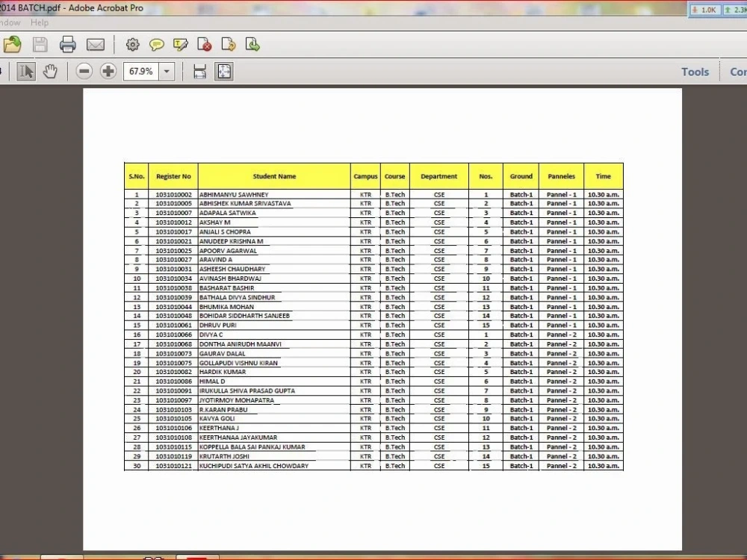Click the Nos. column header

click(486, 176)
